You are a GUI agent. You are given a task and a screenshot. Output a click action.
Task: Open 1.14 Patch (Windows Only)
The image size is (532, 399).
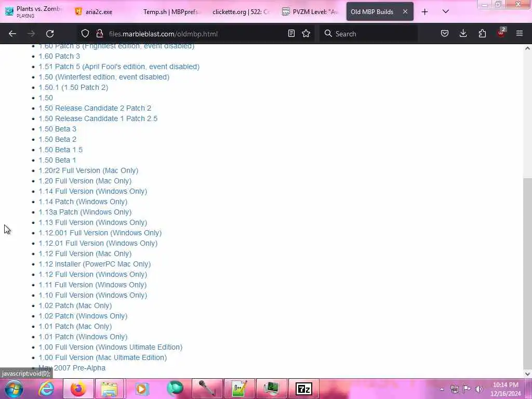pyautogui.click(x=83, y=202)
